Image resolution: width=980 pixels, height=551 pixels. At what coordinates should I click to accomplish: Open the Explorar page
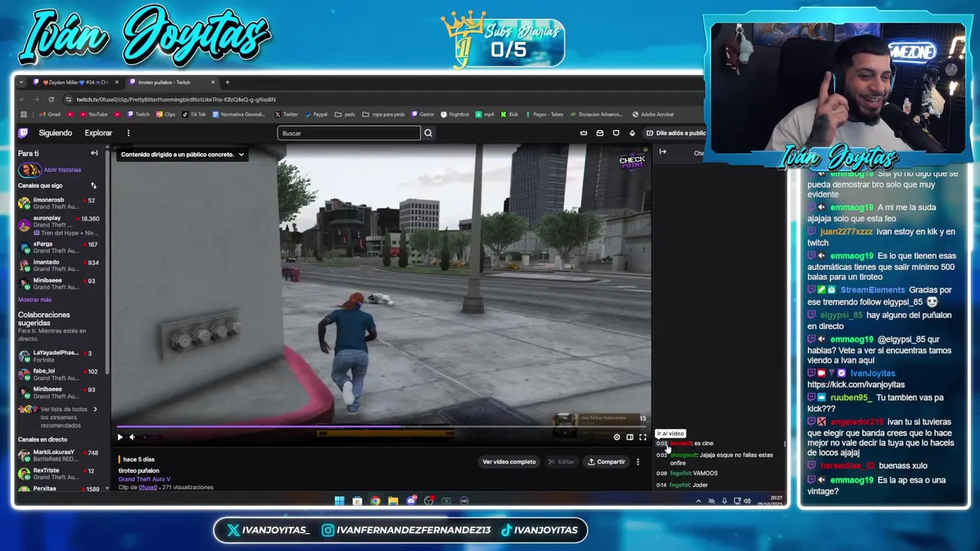[x=98, y=133]
